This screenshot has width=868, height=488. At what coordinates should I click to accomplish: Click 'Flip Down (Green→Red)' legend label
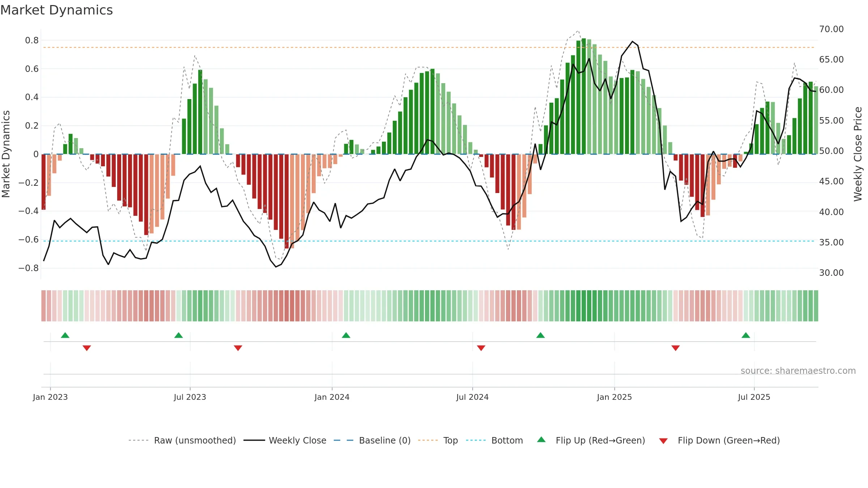click(x=729, y=440)
